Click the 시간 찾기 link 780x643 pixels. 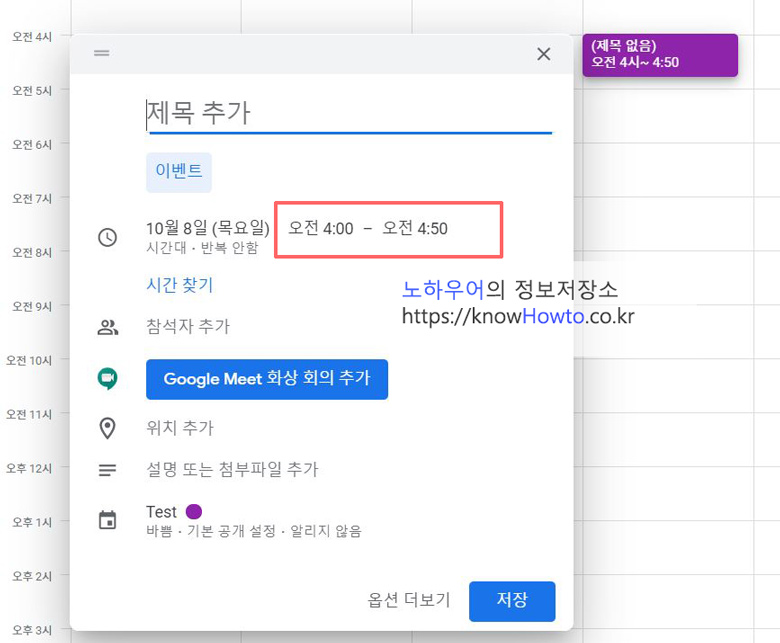point(179,285)
